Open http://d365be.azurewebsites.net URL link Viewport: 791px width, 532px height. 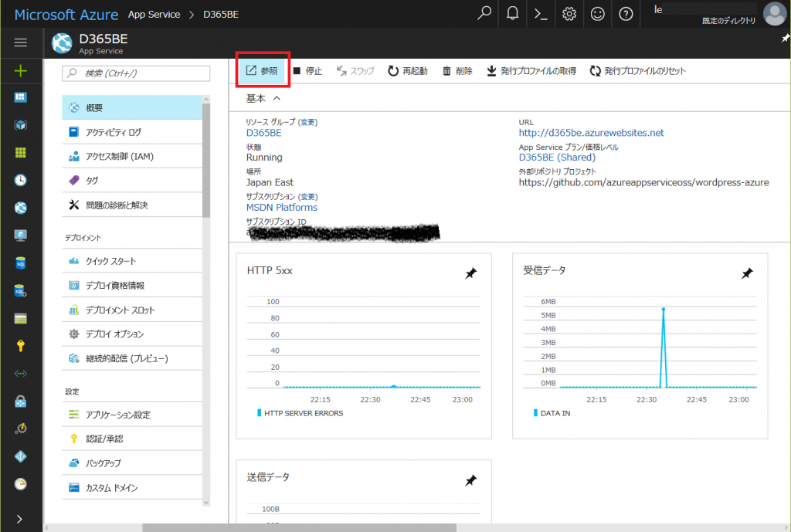pyautogui.click(x=591, y=133)
